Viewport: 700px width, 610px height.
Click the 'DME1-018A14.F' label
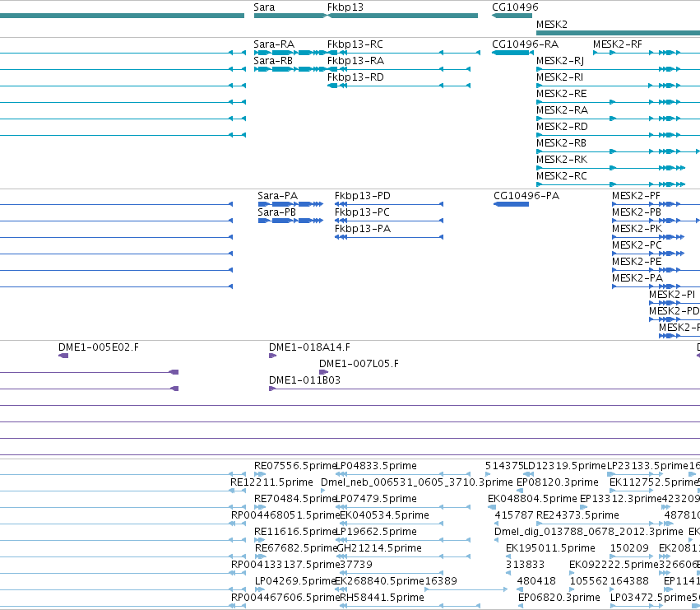(309, 347)
